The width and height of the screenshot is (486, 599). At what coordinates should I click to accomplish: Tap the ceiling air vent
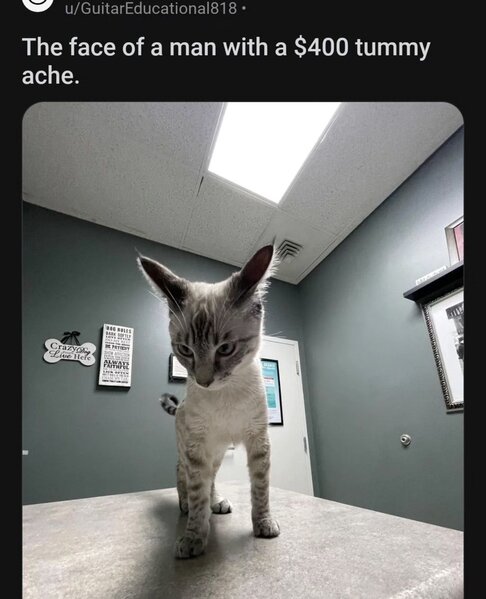(x=289, y=249)
